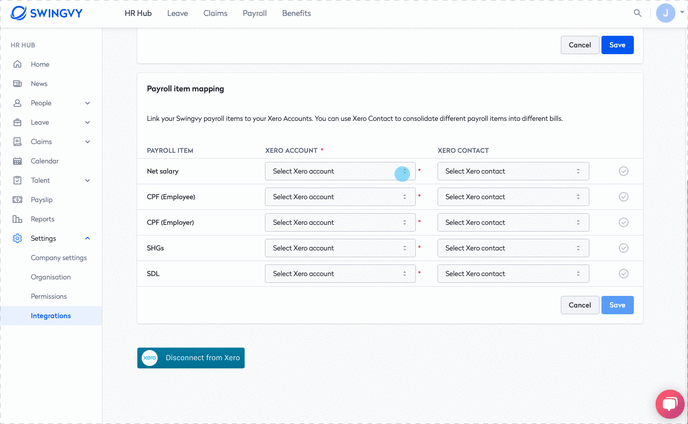Screen dimensions: 688x424
Task: Toggle the check circle for SDL row
Action: click(x=623, y=274)
